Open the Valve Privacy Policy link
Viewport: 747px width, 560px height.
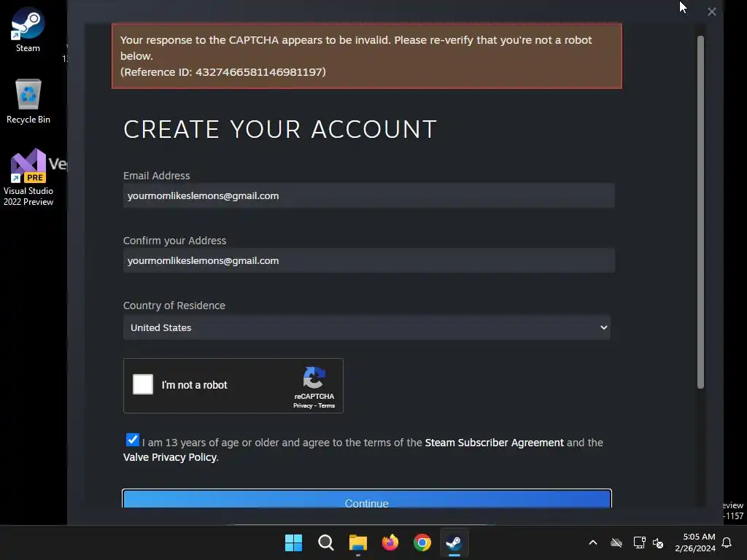tap(170, 457)
